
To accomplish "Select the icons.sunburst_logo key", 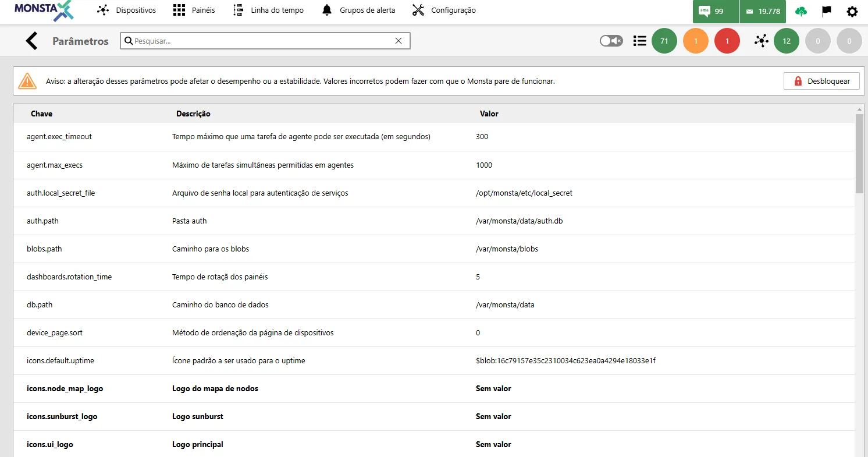I will point(62,416).
